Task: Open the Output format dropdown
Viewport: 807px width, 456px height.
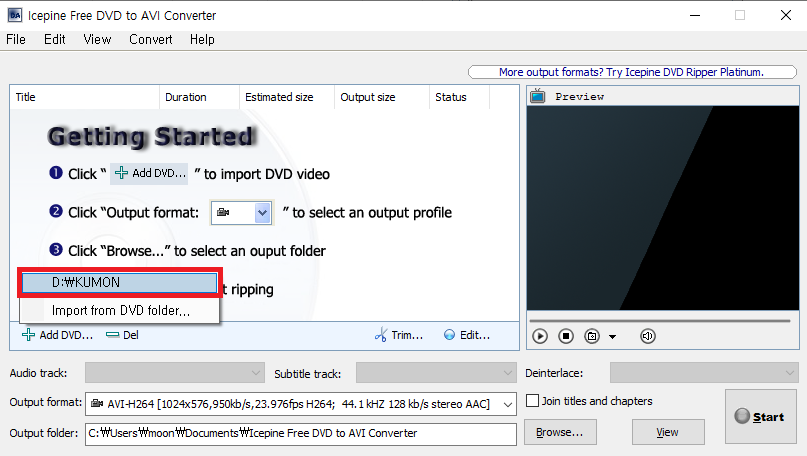Action: [301, 404]
